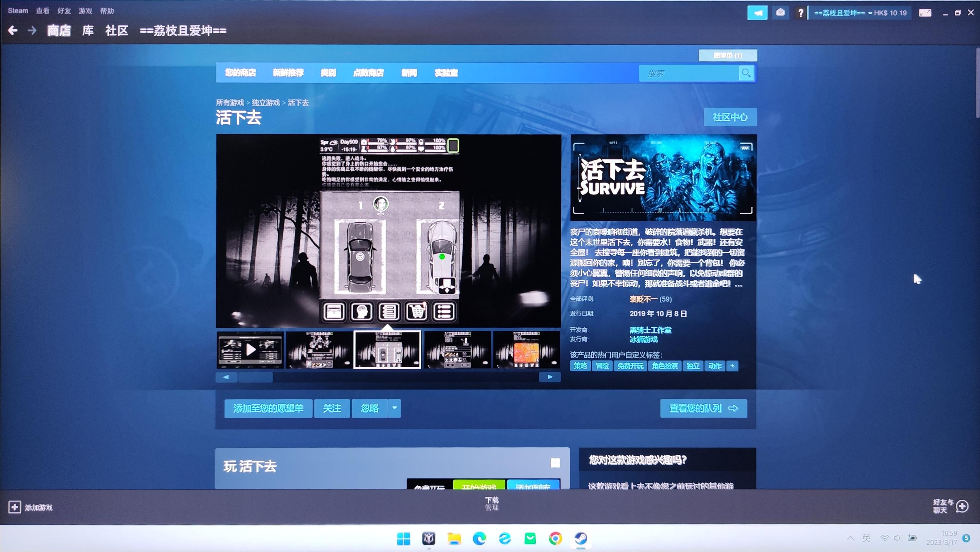Open the Steam announcements megaphone icon
This screenshot has width=980, height=552.
click(757, 13)
